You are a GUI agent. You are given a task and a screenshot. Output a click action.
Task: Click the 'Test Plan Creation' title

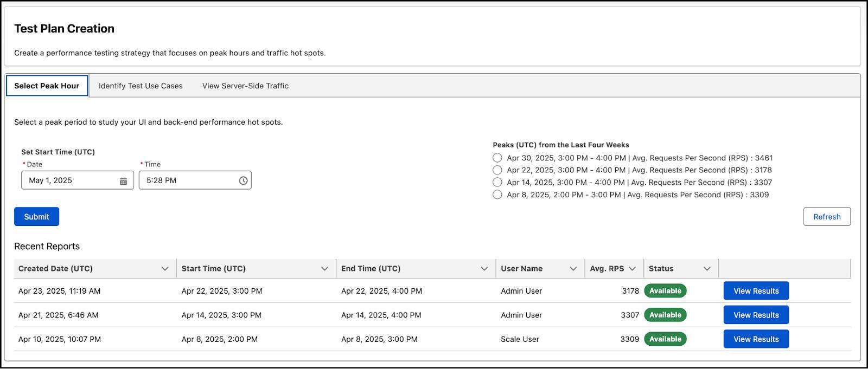64,29
